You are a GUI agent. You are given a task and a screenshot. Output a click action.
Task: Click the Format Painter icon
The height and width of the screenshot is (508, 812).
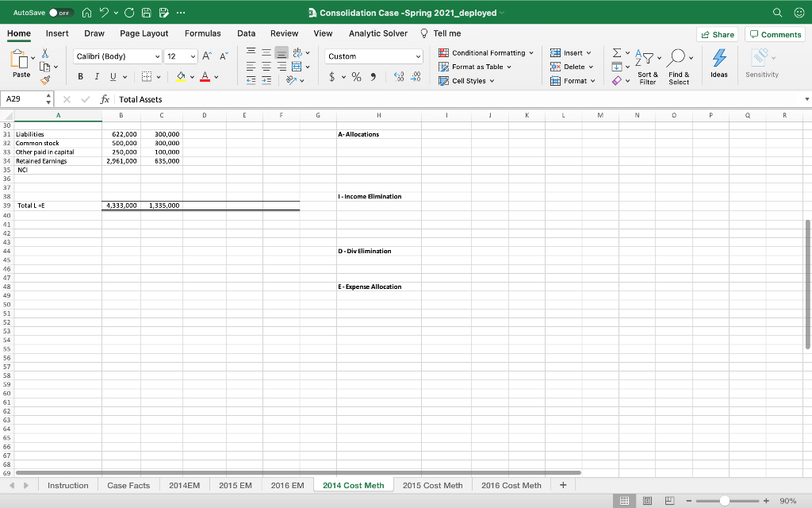(44, 79)
